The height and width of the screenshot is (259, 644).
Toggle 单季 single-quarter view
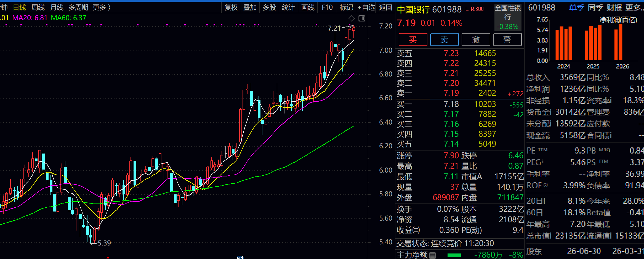[577, 8]
